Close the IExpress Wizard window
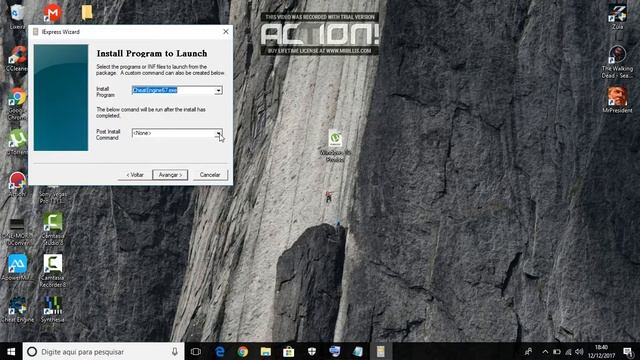 pos(226,31)
